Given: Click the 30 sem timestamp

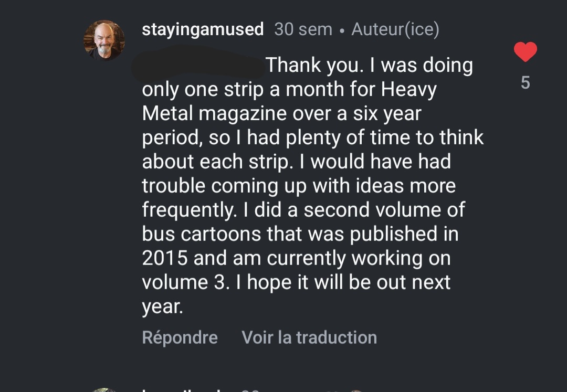Looking at the screenshot, I should 303,29.
